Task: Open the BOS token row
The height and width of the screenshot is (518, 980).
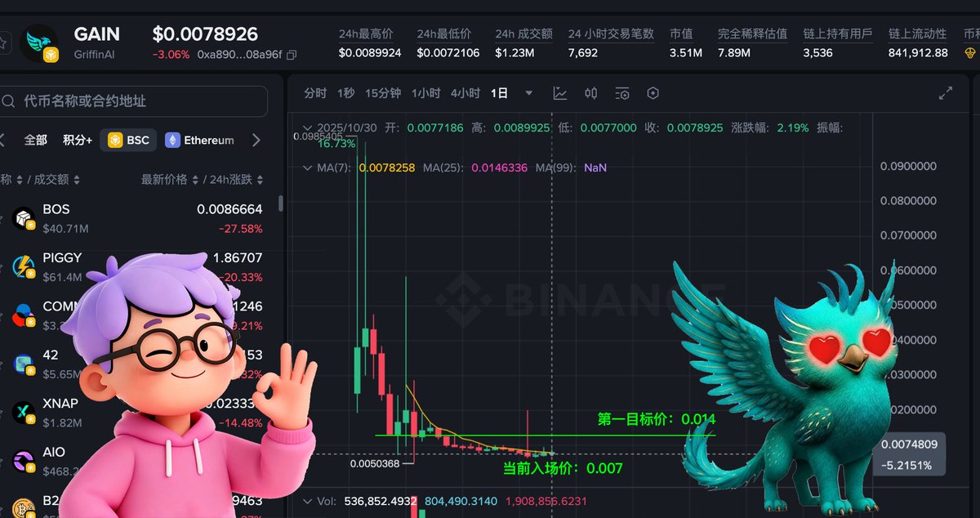Action: pyautogui.click(x=139, y=218)
